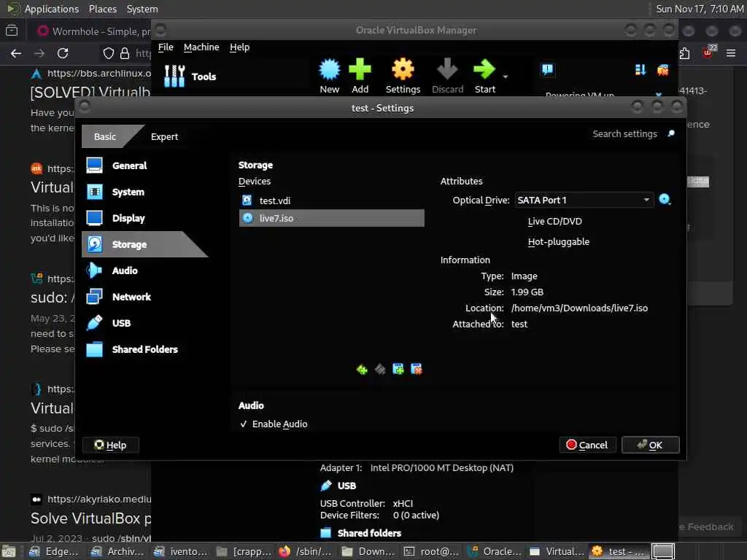Confirm settings with the OK button
The width and height of the screenshot is (747, 560).
[x=650, y=445]
